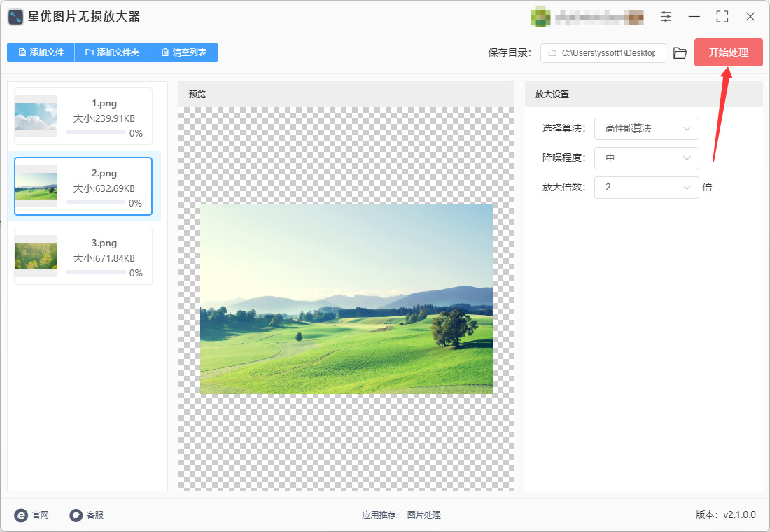Clear the list with 清空列表
Viewport: 770px width, 532px height.
(183, 52)
